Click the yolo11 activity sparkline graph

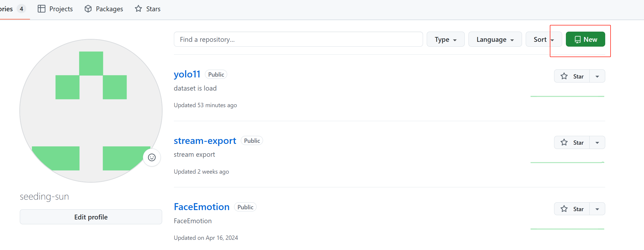click(567, 96)
